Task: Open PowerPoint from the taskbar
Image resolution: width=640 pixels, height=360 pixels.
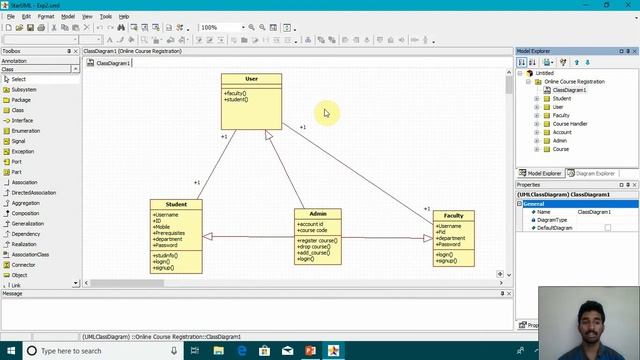Action: click(311, 351)
